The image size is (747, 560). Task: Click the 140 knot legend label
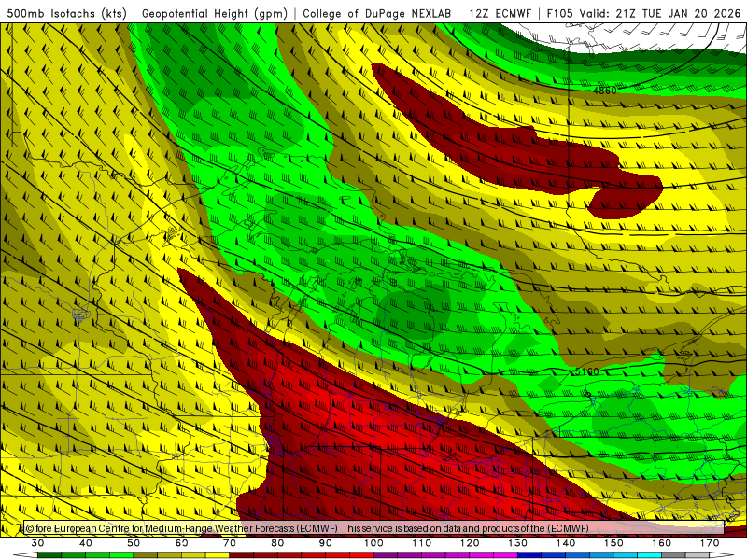click(x=566, y=543)
